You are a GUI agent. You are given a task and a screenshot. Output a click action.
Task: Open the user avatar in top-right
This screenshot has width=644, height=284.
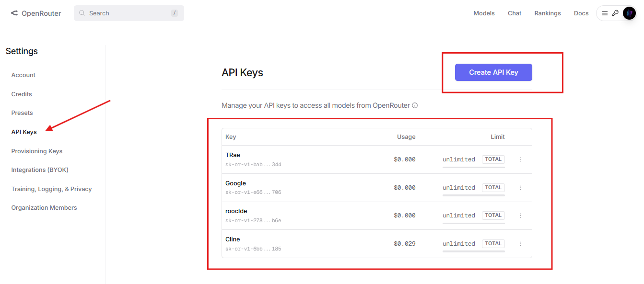point(629,13)
